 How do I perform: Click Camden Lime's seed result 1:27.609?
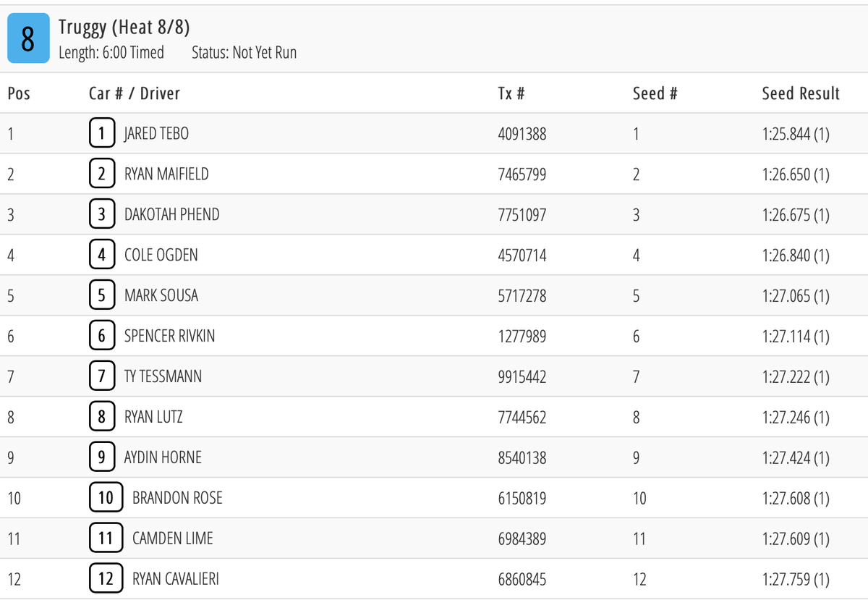pyautogui.click(x=796, y=538)
